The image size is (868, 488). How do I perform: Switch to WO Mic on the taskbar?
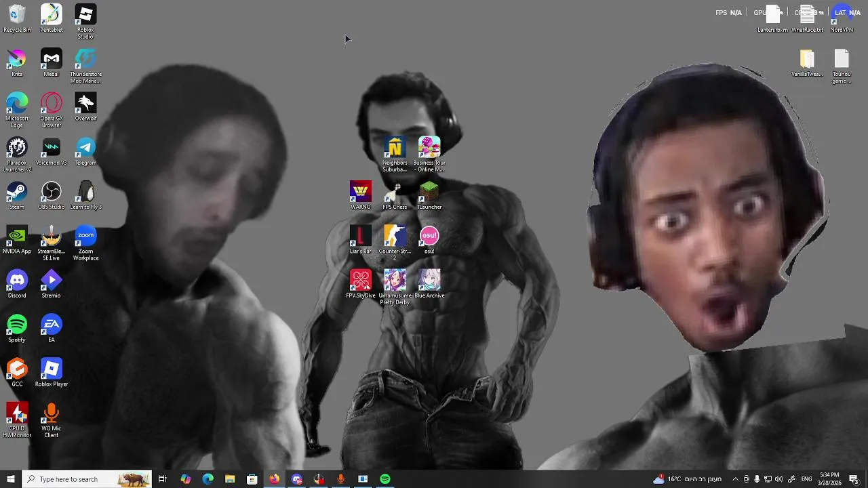point(340,479)
